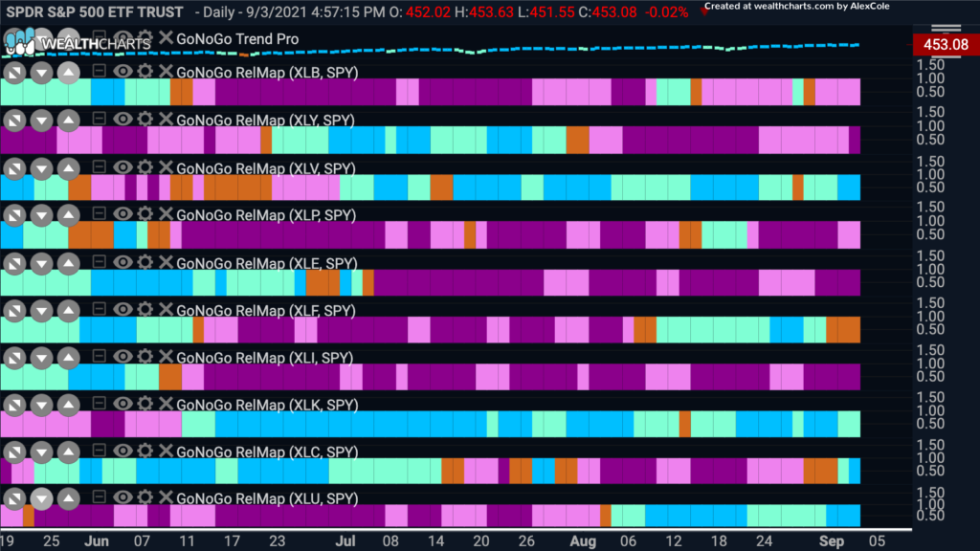This screenshot has width=980, height=551.
Task: Remove the XLC RelMap indicator
Action: [165, 451]
